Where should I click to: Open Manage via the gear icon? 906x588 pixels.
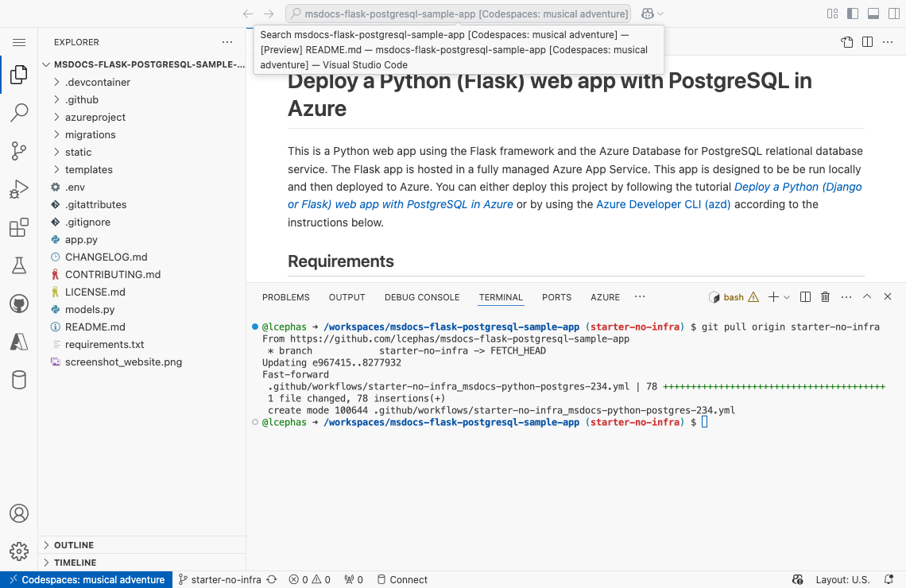19,551
